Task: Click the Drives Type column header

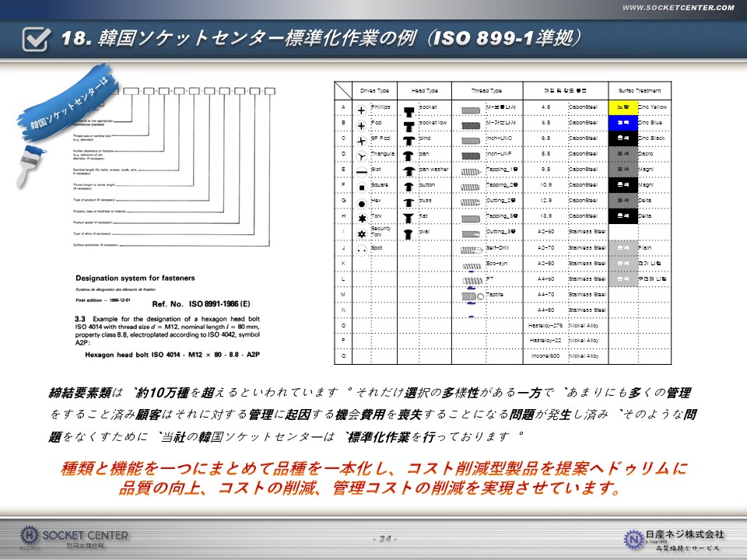Action: (x=375, y=90)
